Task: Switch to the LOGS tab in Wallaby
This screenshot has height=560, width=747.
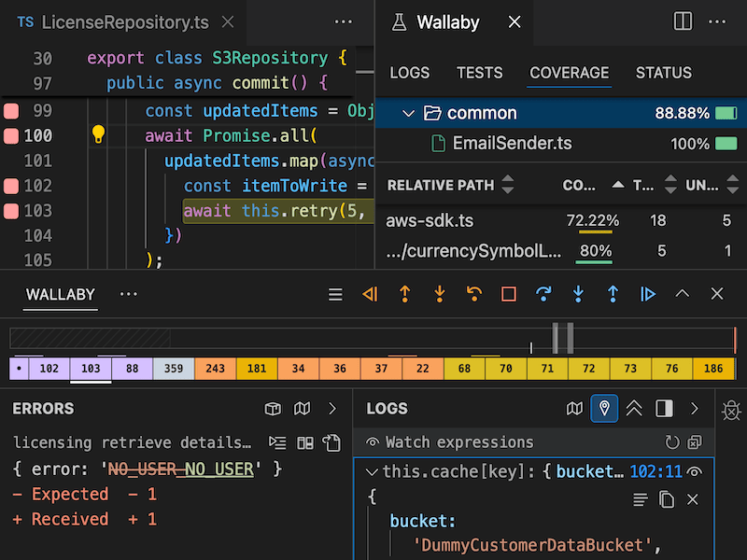Action: click(410, 73)
